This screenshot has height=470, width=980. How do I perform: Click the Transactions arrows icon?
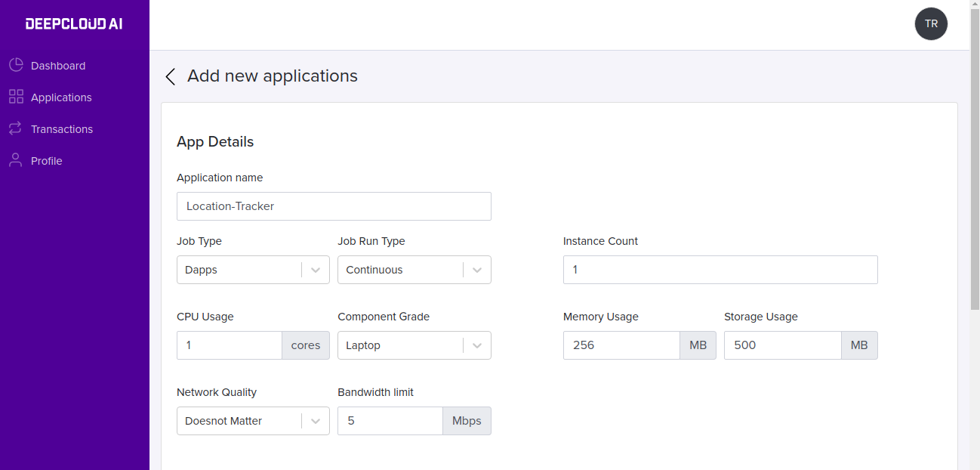point(16,128)
